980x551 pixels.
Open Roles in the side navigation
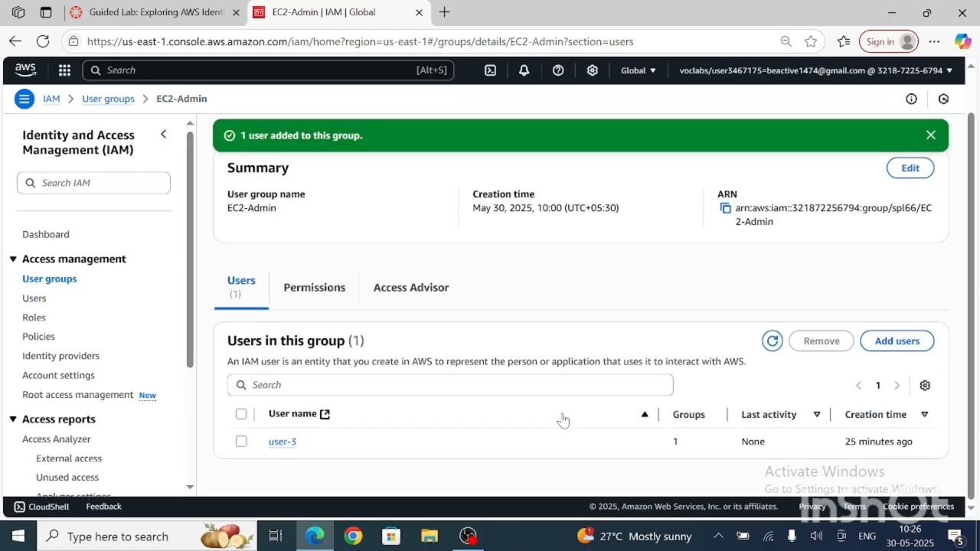[34, 317]
